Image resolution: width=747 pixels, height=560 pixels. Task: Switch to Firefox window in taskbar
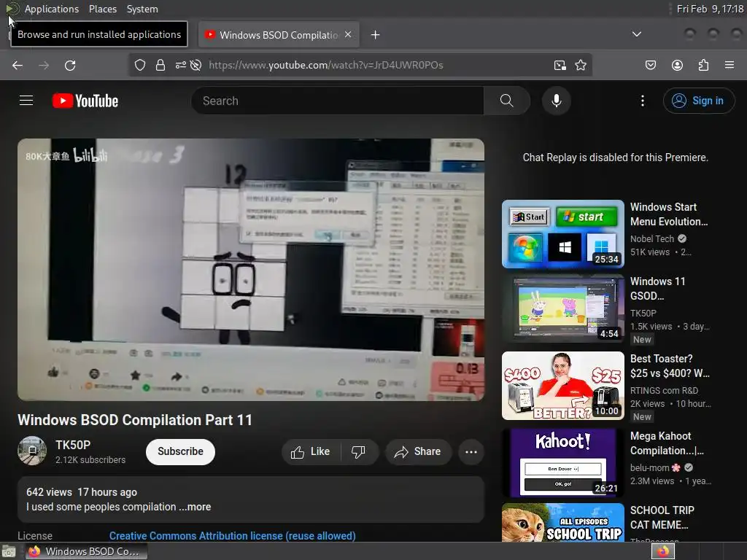[86, 551]
